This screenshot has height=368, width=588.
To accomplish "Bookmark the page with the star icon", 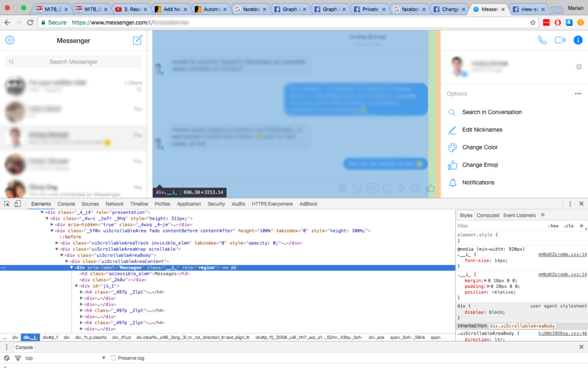I will (x=533, y=22).
